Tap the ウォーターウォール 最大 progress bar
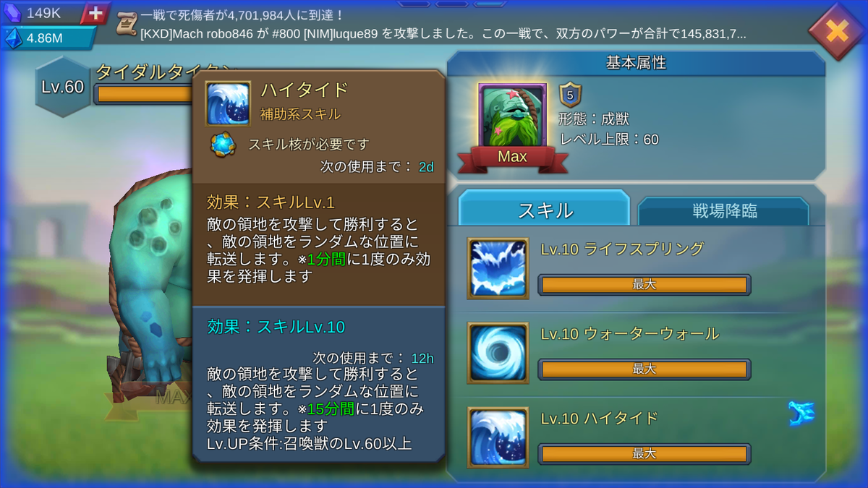 click(644, 369)
